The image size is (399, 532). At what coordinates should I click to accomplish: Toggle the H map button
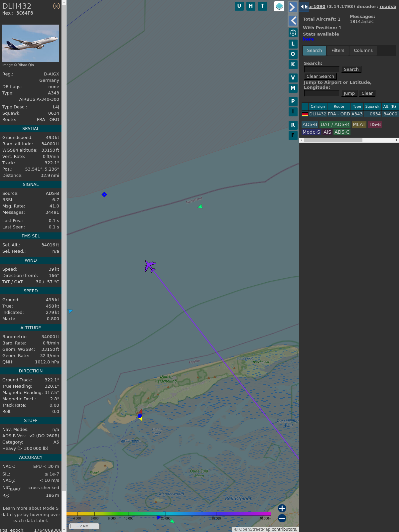coord(251,6)
